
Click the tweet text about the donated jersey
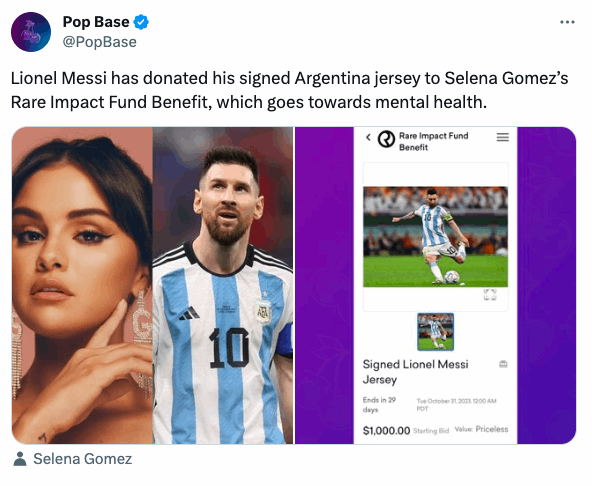pos(290,90)
